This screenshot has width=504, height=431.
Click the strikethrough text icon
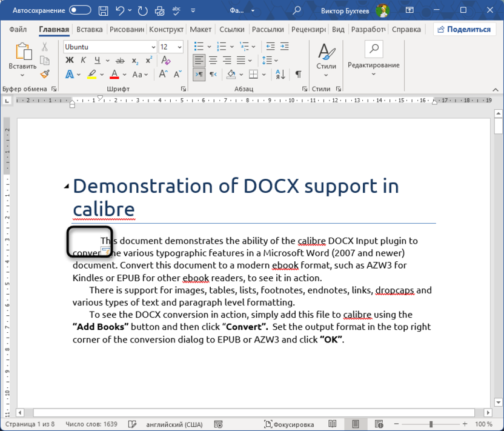pyautogui.click(x=119, y=59)
